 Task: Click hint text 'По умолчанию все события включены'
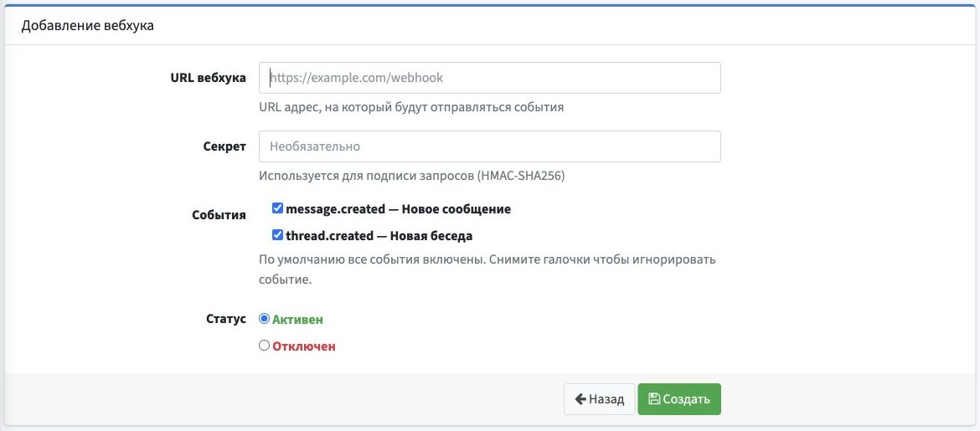pos(371,259)
